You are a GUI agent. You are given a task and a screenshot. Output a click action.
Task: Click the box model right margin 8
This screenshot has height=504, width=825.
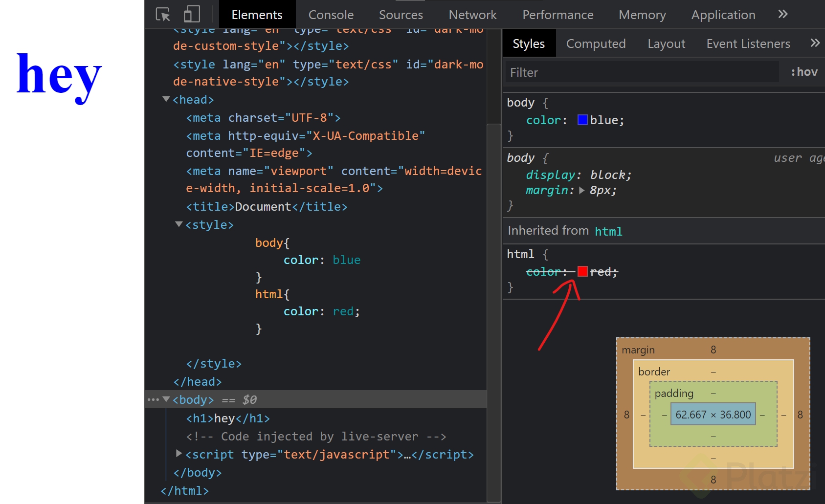[x=800, y=415]
